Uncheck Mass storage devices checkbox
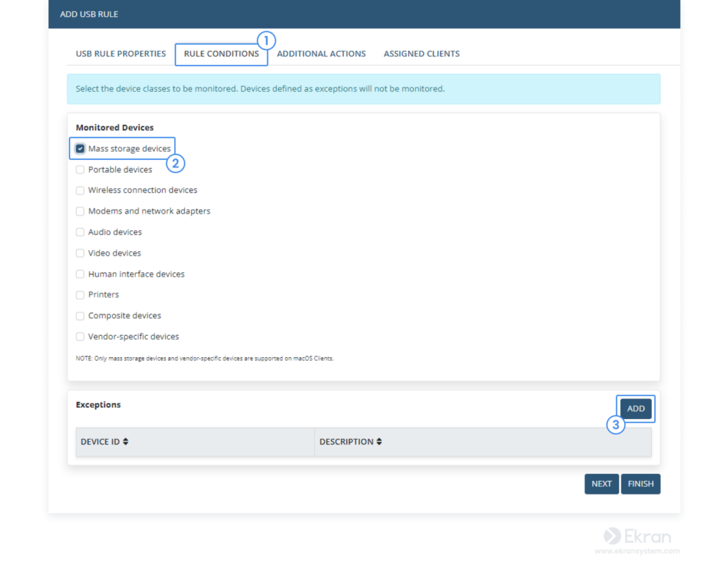Image resolution: width=728 pixels, height=567 pixels. tap(80, 149)
